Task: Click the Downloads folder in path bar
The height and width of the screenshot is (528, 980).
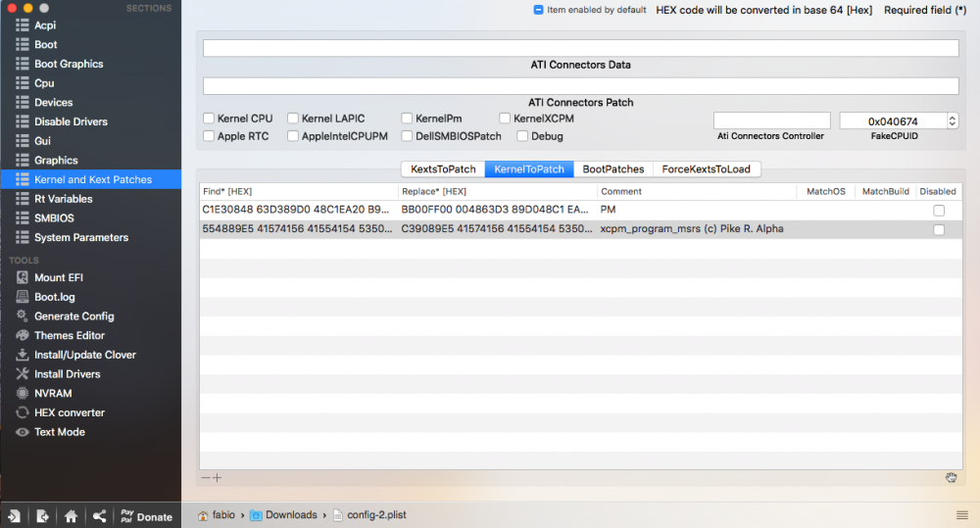Action: [283, 515]
